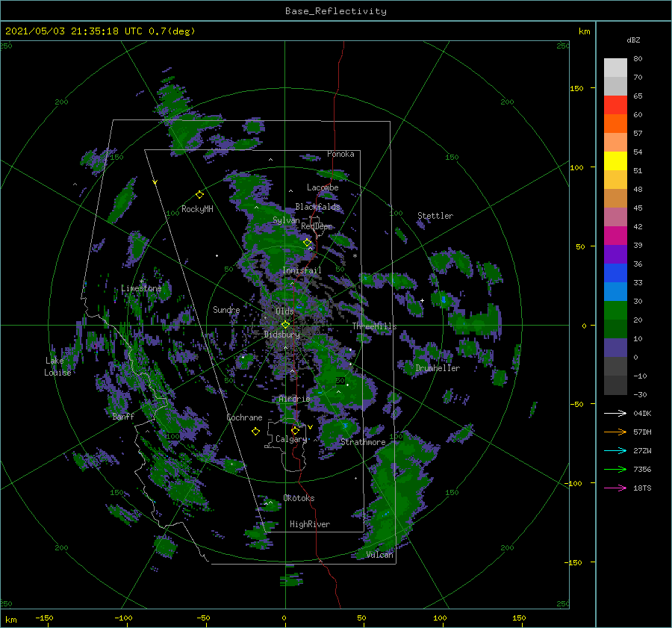
Task: Click the ThreeHills label
Action: pyautogui.click(x=374, y=326)
